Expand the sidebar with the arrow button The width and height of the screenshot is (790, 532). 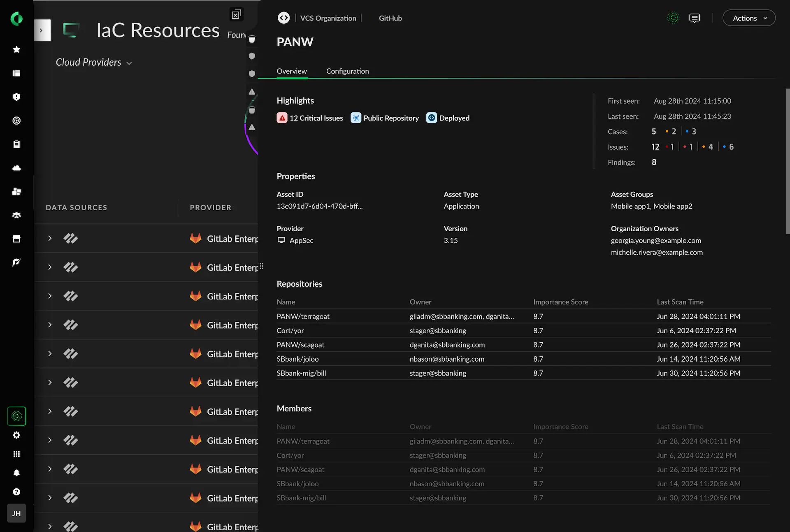point(41,30)
